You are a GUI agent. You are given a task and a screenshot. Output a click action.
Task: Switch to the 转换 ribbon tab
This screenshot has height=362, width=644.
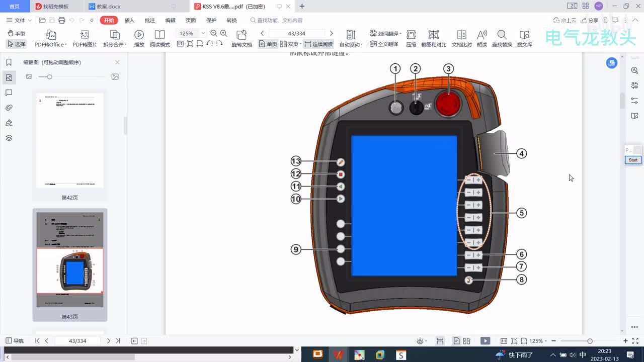[x=231, y=20]
